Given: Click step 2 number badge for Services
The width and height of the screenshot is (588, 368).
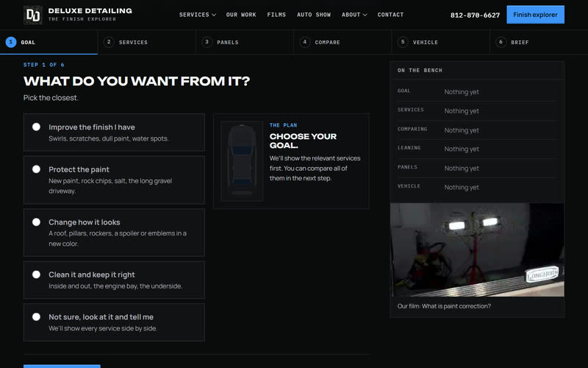Looking at the screenshot, I should point(109,42).
